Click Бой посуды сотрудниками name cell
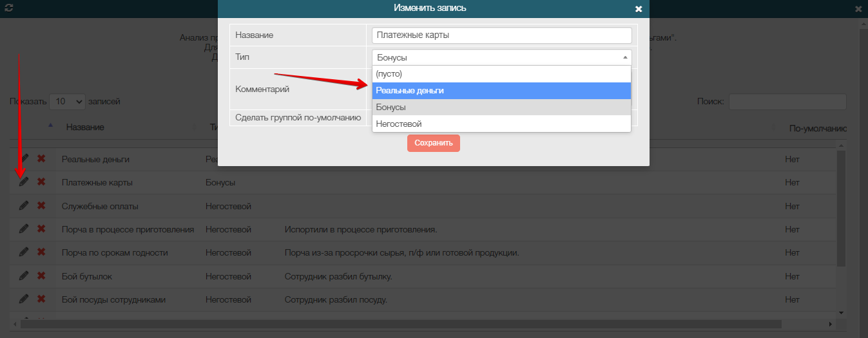Screen dimensions: 868x338 (x=114, y=299)
